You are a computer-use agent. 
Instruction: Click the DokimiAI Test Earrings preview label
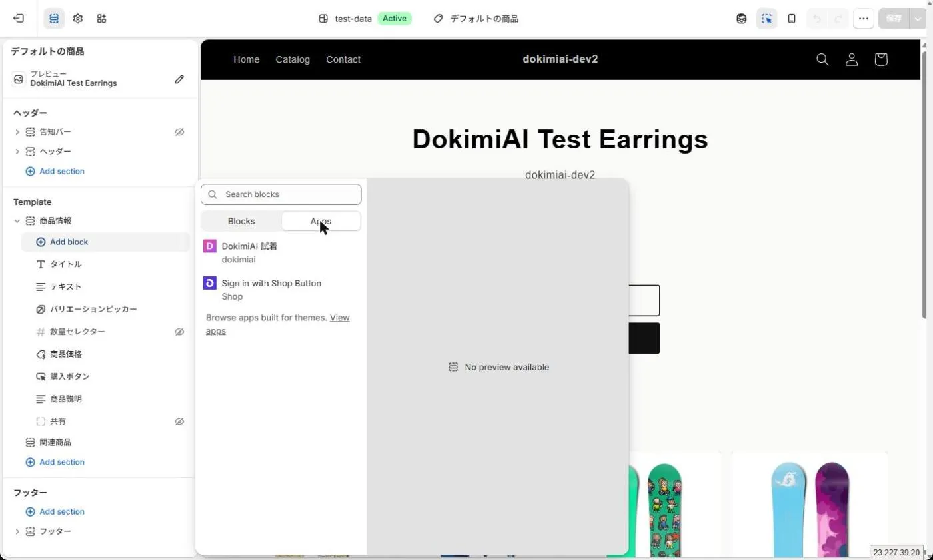tap(73, 83)
